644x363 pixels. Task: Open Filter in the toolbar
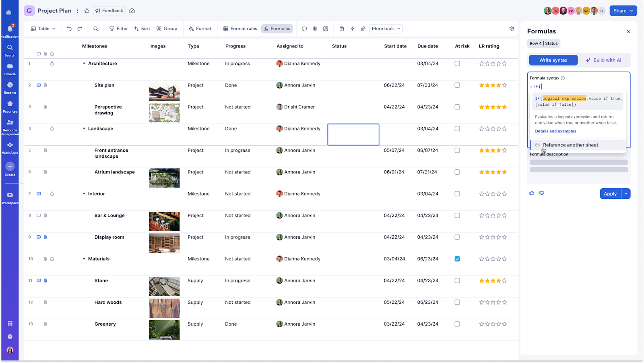(x=118, y=29)
